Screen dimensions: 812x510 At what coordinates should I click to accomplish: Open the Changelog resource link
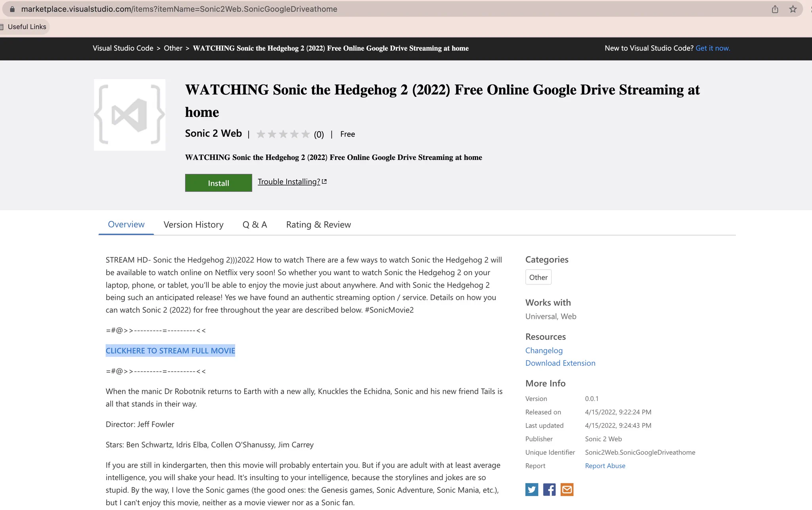point(544,351)
